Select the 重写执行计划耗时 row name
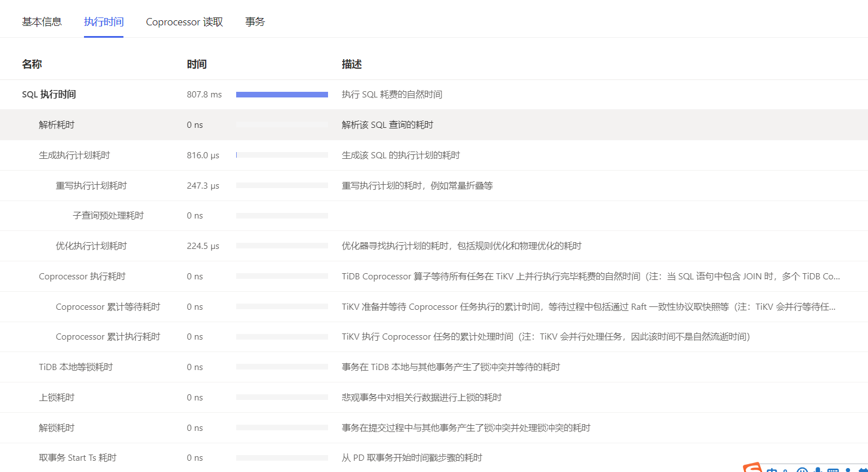 pos(91,185)
